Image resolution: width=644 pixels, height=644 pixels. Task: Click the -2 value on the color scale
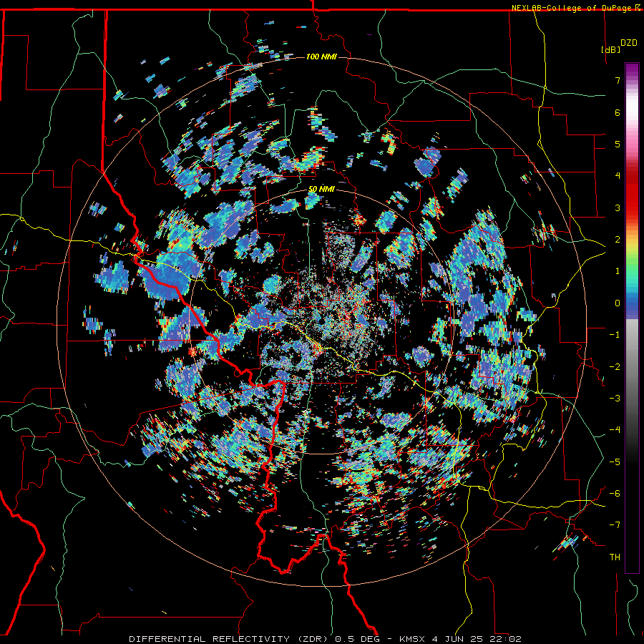[615, 367]
